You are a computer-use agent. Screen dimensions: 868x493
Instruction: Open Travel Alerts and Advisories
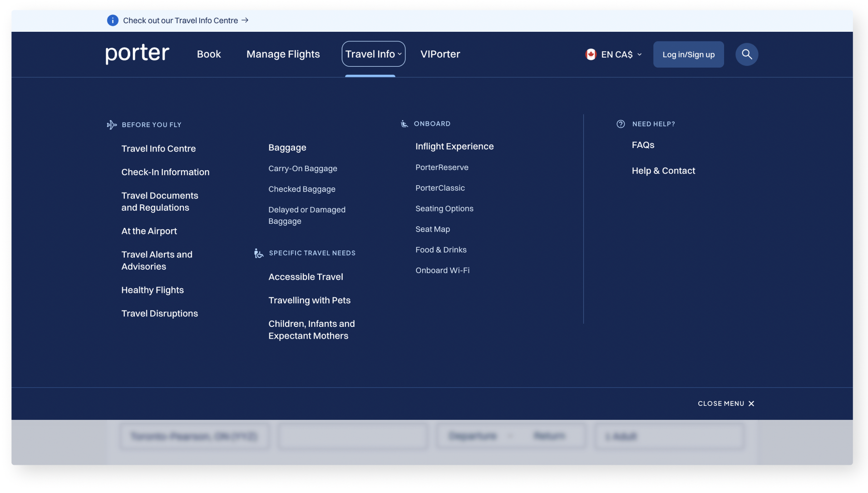coord(157,261)
